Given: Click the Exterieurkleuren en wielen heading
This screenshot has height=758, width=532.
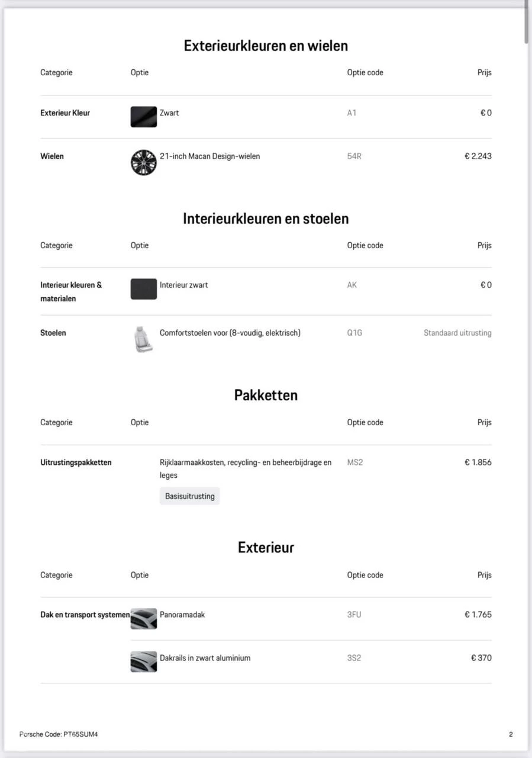Looking at the screenshot, I should point(266,46).
